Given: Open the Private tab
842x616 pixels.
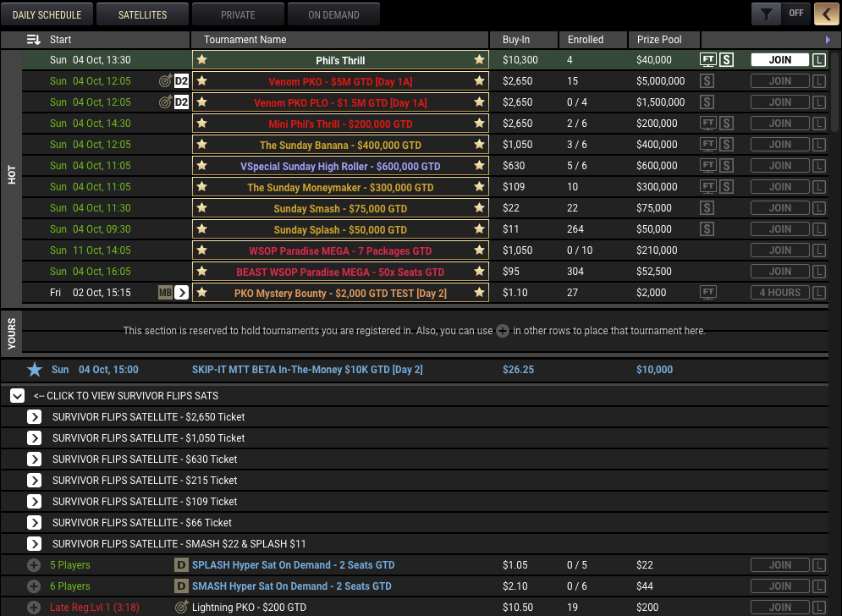Looking at the screenshot, I should [238, 14].
